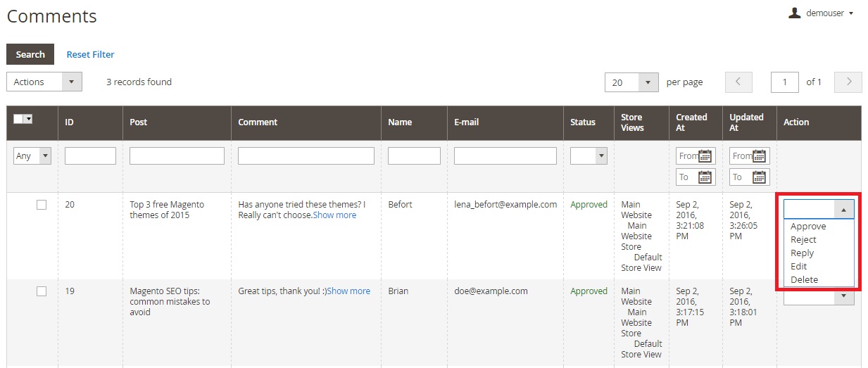Image resolution: width=868 pixels, height=368 pixels.
Task: Open Updated At 'From' calendar picker
Action: click(760, 156)
